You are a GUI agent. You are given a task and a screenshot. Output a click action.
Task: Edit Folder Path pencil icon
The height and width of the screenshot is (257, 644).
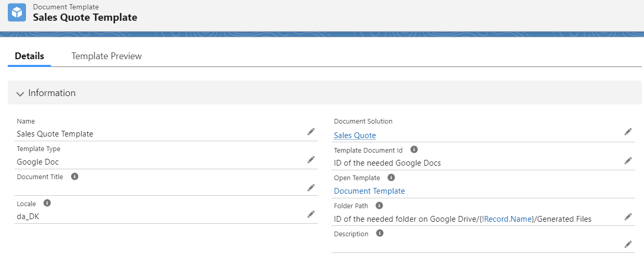point(628,217)
